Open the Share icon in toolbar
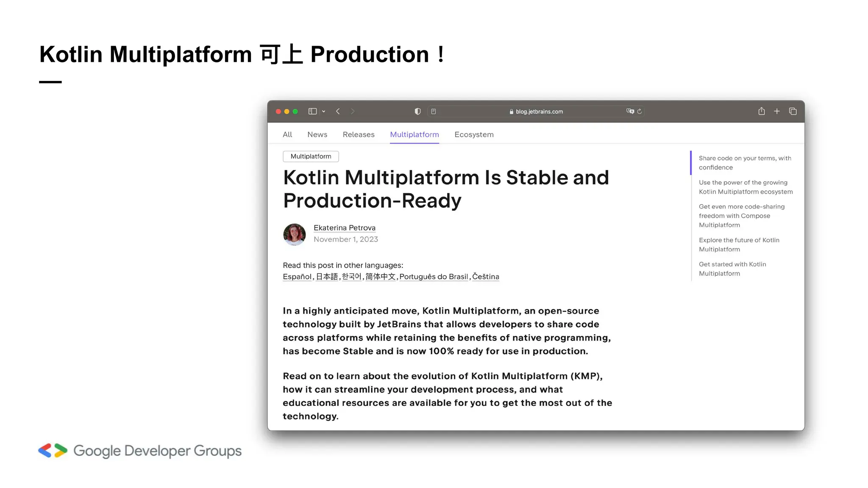Screen dimensions: 868x488 click(x=762, y=111)
